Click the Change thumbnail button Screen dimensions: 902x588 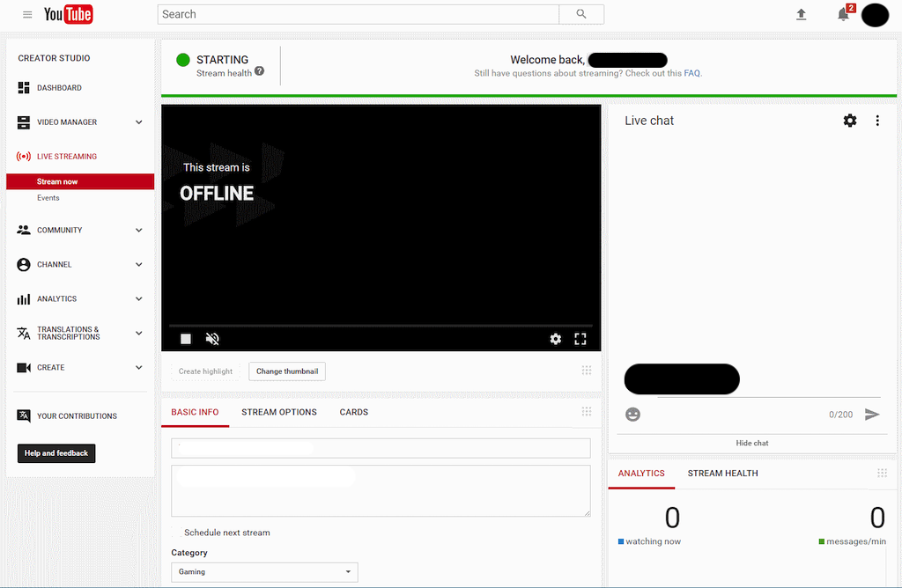click(x=287, y=371)
